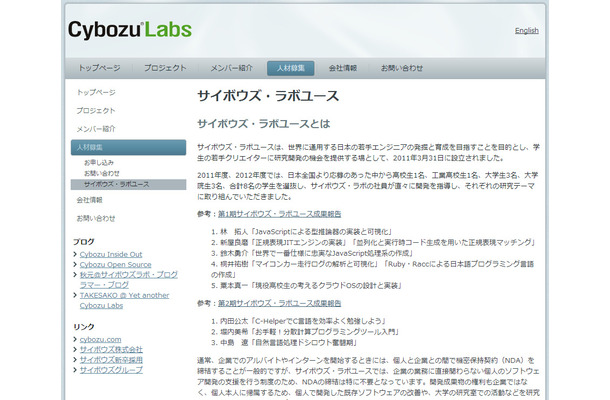Open the Cybozu Open Source blog link
Screen dimensions: 610x400
(116, 265)
